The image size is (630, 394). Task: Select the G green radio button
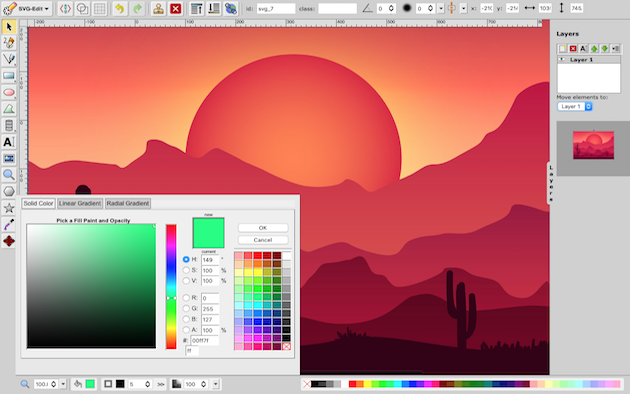click(186, 308)
